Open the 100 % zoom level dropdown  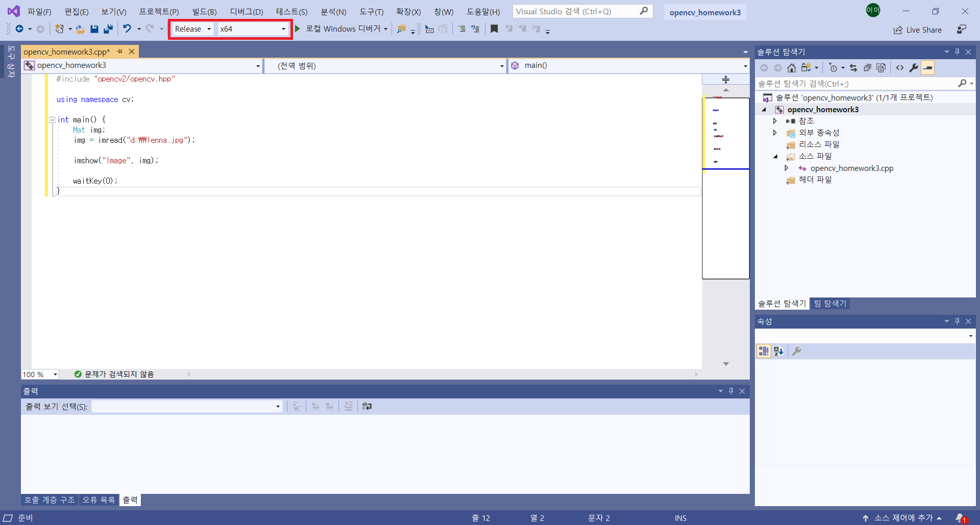click(40, 374)
